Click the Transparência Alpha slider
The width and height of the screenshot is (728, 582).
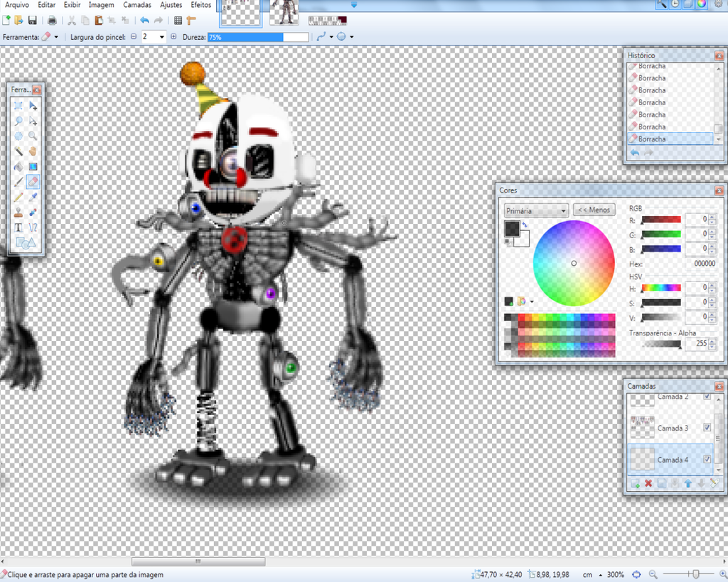pos(662,344)
